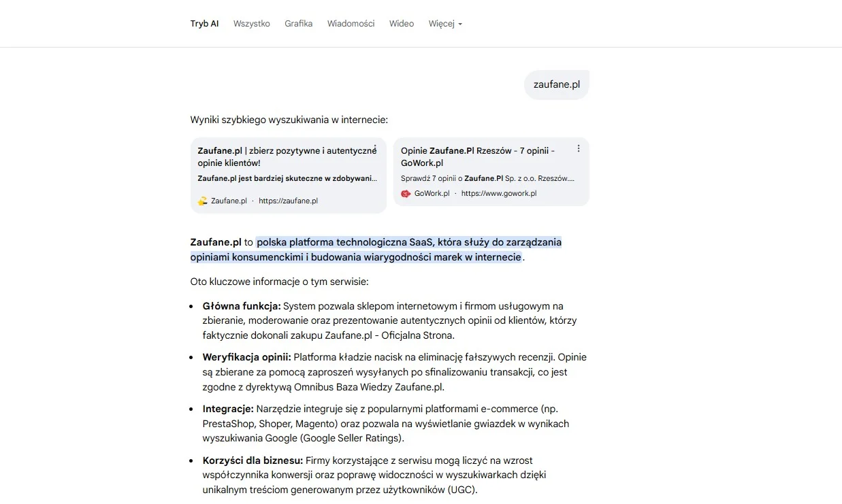Expand the Więcej dropdown arrow
Viewport: 842px width, 504px height.
[460, 24]
